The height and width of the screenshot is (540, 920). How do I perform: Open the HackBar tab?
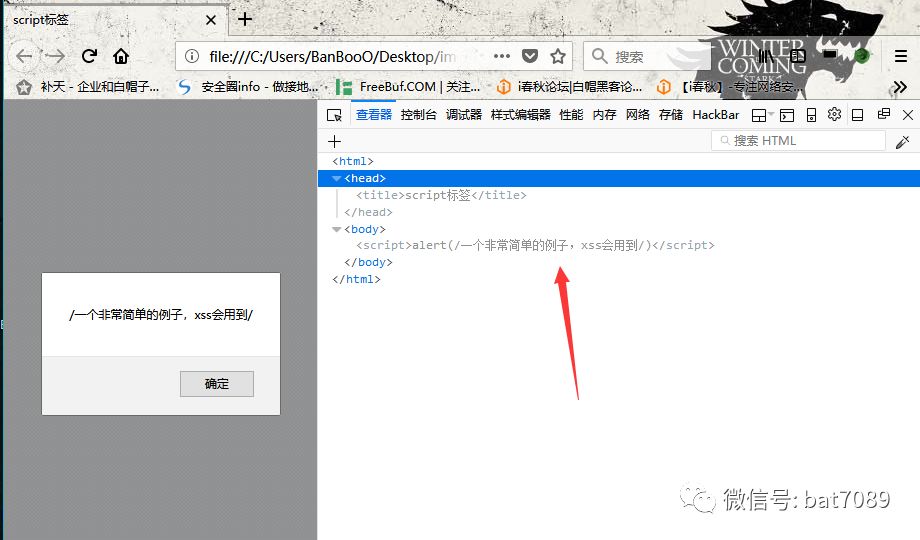[716, 114]
